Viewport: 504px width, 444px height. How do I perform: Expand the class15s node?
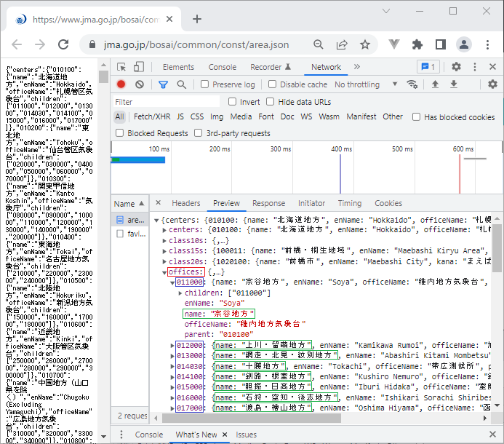(x=164, y=251)
